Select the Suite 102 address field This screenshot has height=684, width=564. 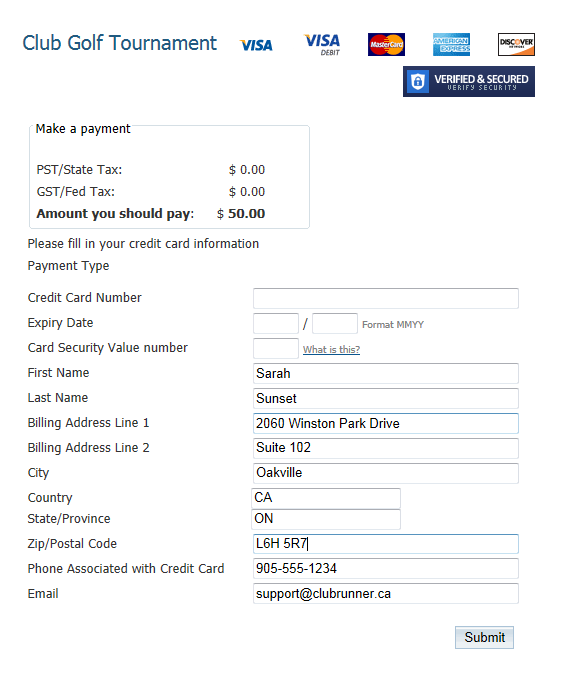click(x=386, y=448)
